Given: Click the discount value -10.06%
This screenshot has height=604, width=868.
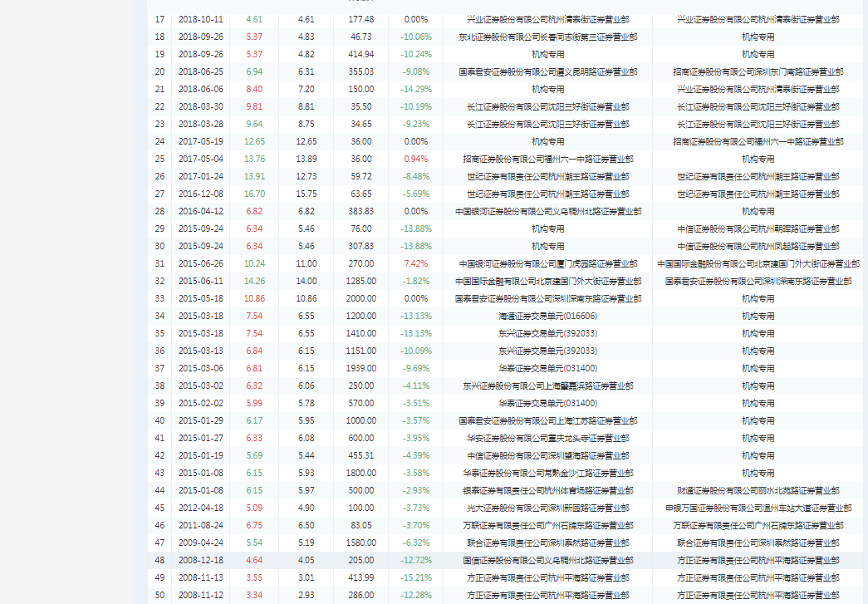Looking at the screenshot, I should 416,37.
